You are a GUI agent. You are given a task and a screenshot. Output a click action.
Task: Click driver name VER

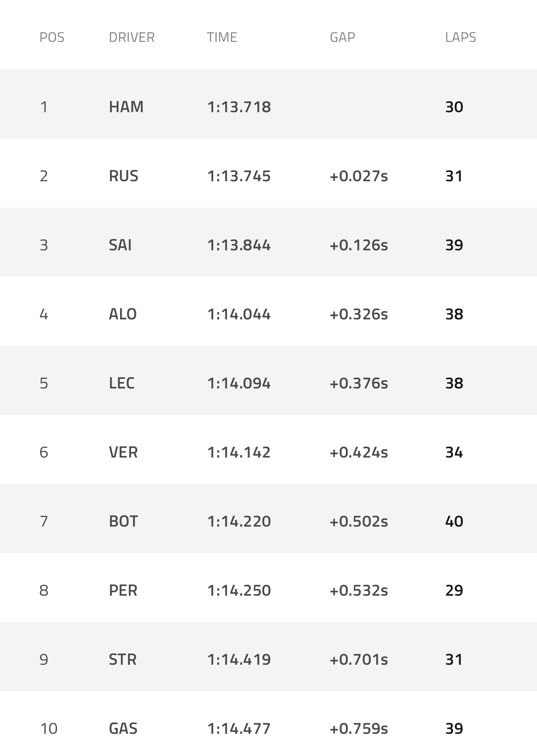coord(123,453)
